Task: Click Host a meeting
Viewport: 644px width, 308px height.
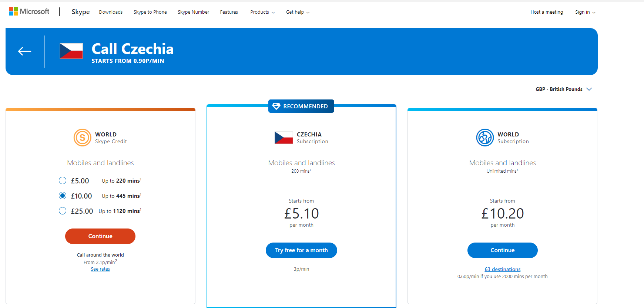Action: click(x=546, y=12)
